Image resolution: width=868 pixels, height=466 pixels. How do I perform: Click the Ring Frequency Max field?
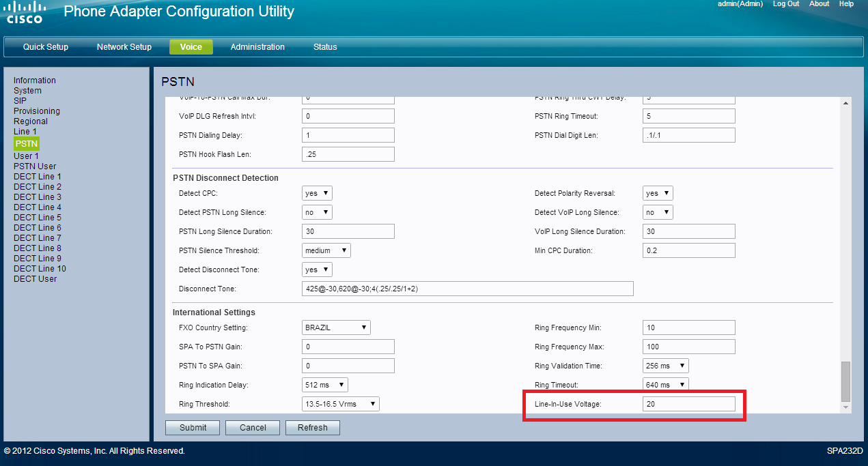[689, 347]
